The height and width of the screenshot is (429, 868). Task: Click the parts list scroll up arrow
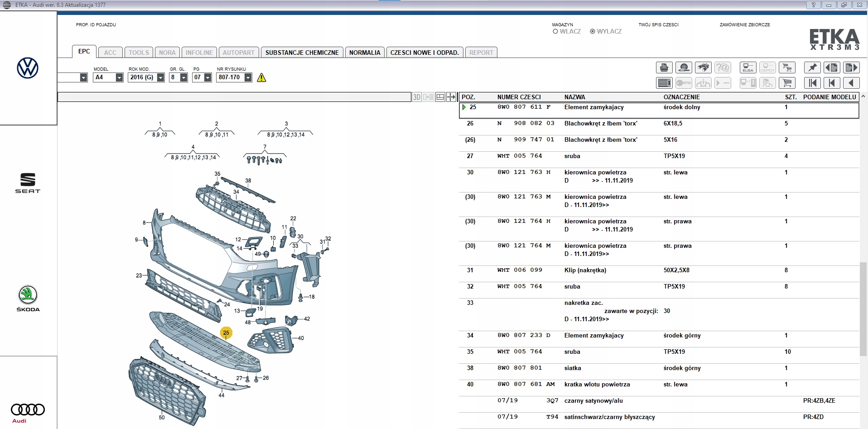pyautogui.click(x=863, y=96)
